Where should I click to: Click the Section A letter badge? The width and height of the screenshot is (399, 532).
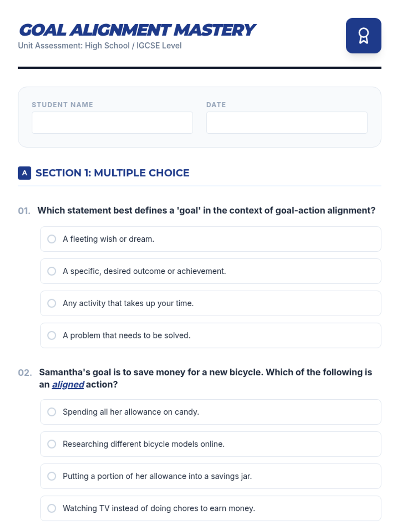click(x=24, y=173)
